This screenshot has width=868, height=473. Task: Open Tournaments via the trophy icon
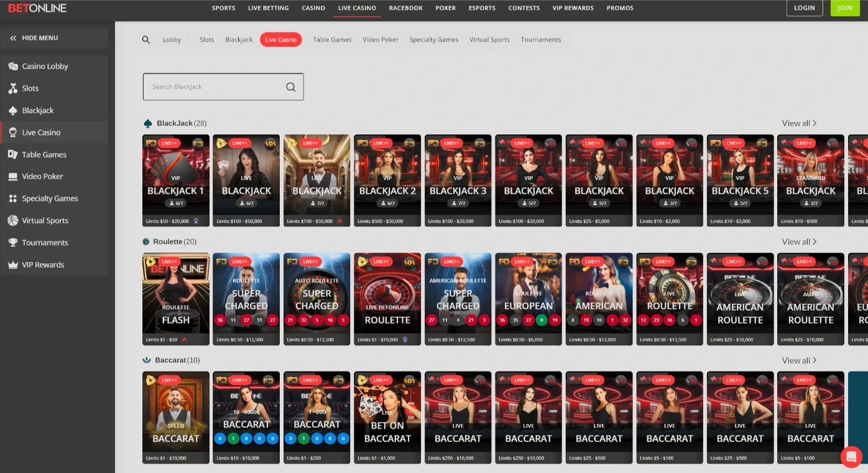tap(14, 242)
